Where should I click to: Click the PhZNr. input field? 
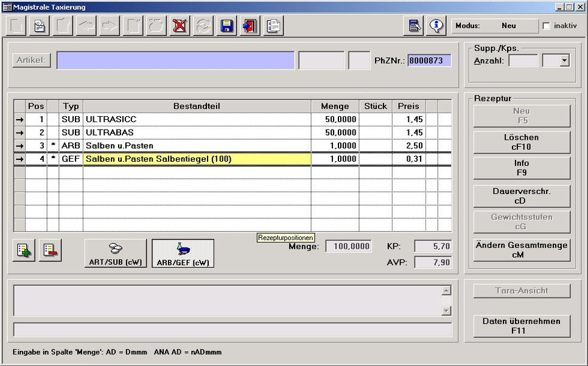(x=430, y=61)
